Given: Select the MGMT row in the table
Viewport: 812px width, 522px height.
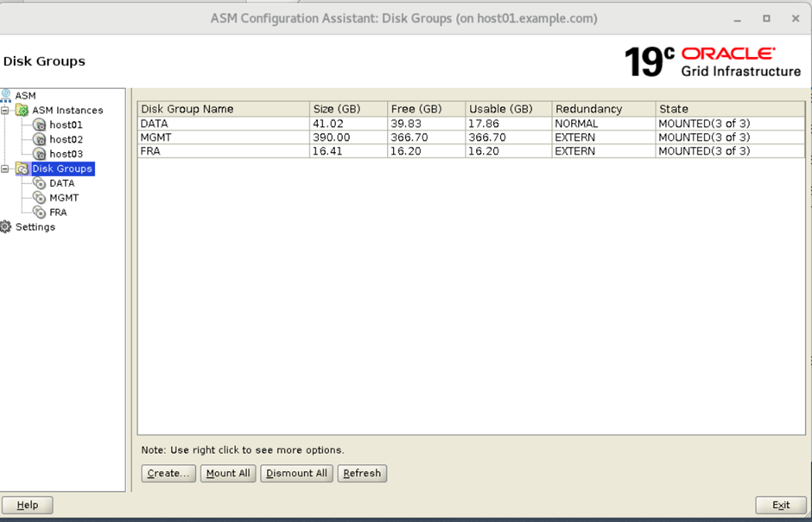Looking at the screenshot, I should [x=472, y=137].
